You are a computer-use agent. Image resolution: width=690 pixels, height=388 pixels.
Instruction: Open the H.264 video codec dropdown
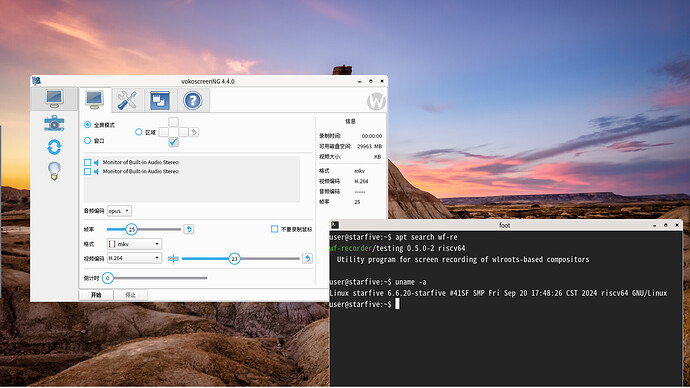(134, 258)
